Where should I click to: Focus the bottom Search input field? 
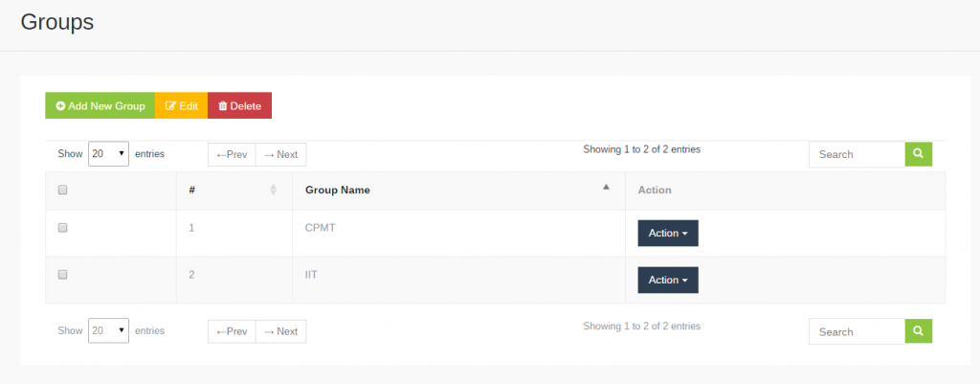click(x=857, y=332)
